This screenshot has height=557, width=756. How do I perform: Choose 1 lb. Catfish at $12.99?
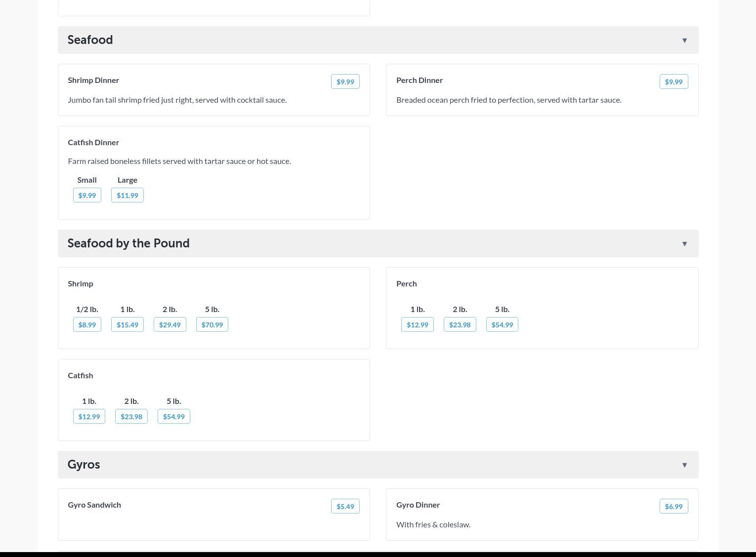[89, 417]
